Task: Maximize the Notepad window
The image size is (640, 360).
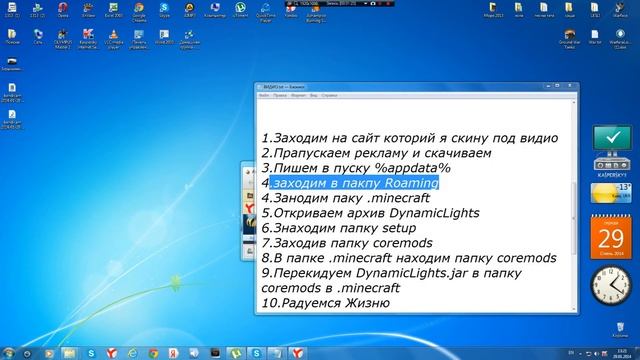Action: [x=557, y=86]
